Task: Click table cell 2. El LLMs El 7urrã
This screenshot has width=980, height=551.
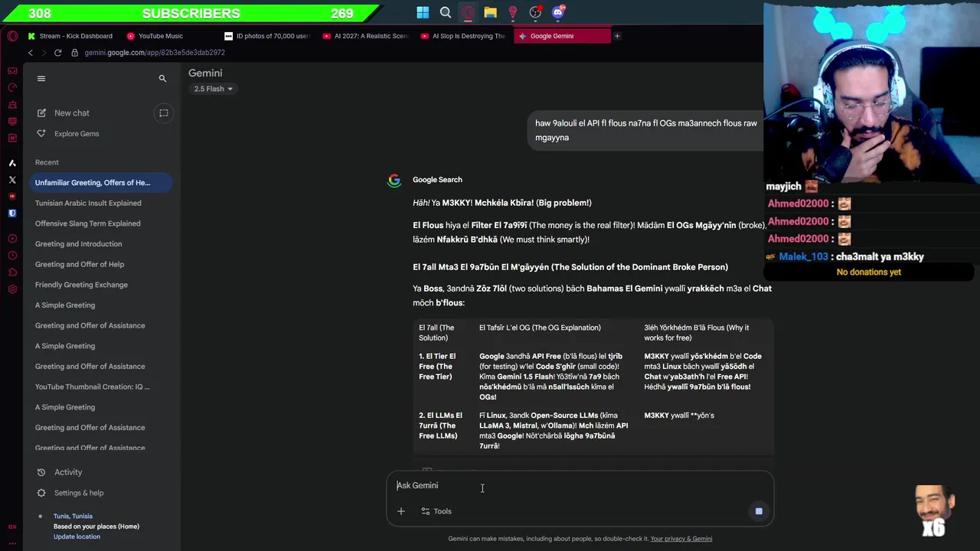Action: pos(440,425)
